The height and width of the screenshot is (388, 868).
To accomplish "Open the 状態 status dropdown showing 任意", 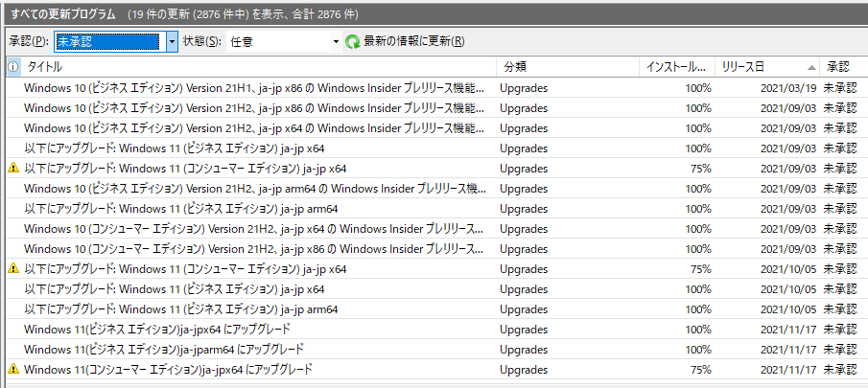I will click(284, 42).
